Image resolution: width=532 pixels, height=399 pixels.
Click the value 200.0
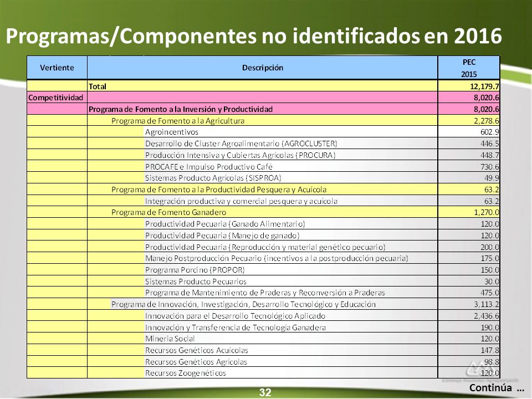click(x=489, y=247)
